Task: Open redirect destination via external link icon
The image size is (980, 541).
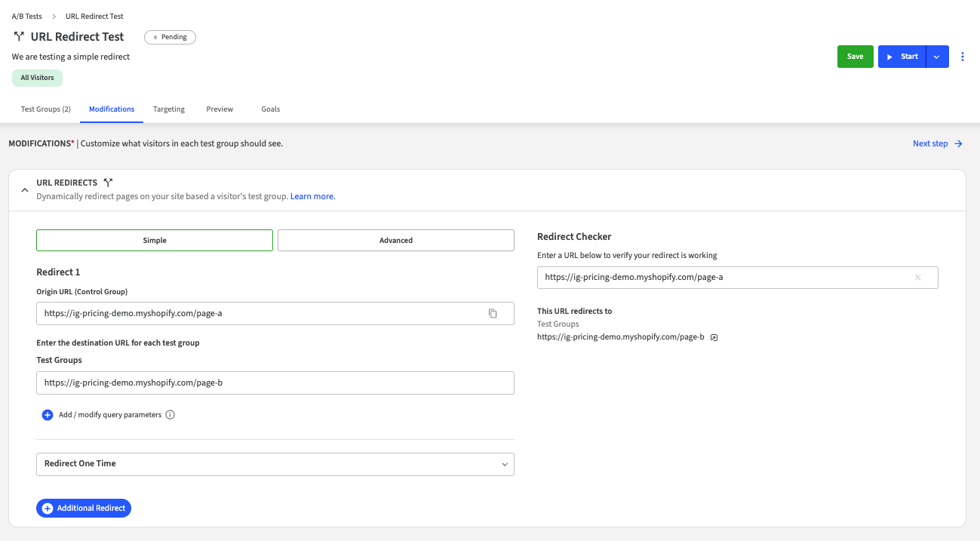Action: [x=714, y=337]
